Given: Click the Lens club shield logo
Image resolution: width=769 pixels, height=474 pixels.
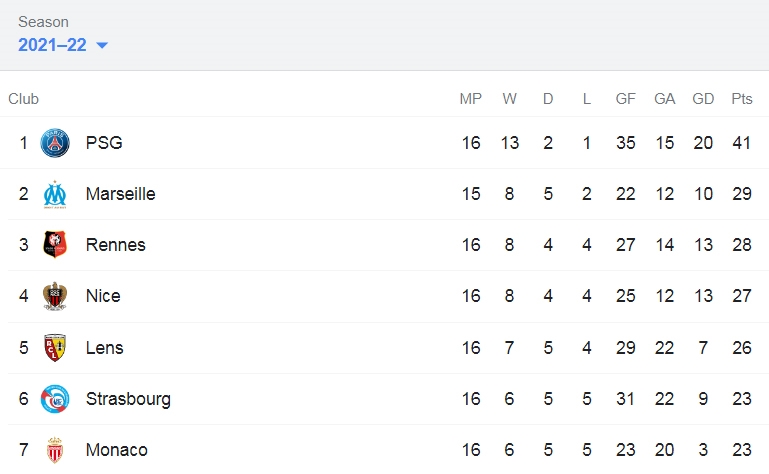Looking at the screenshot, I should [x=55, y=347].
